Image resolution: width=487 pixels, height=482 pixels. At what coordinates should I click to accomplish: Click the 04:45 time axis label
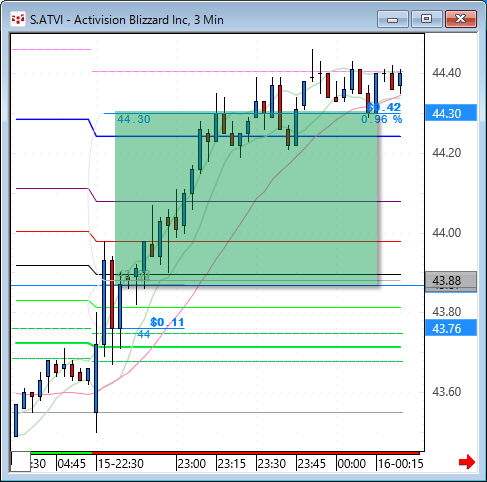[71, 463]
